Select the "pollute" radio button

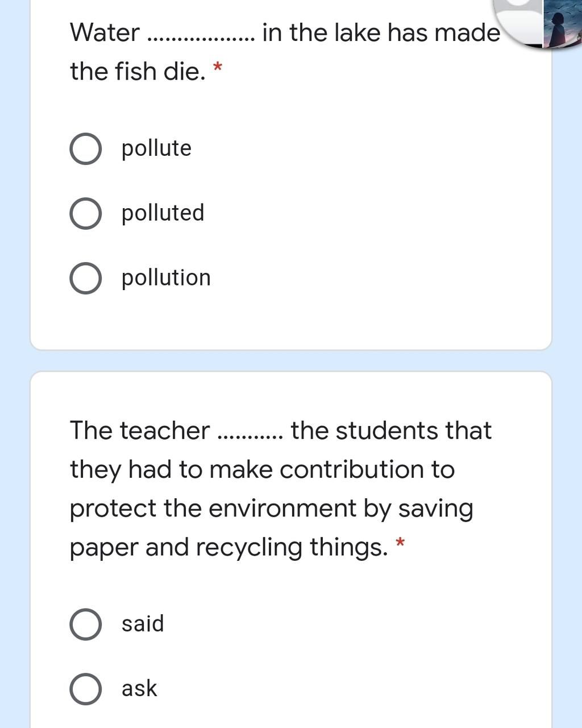click(86, 149)
